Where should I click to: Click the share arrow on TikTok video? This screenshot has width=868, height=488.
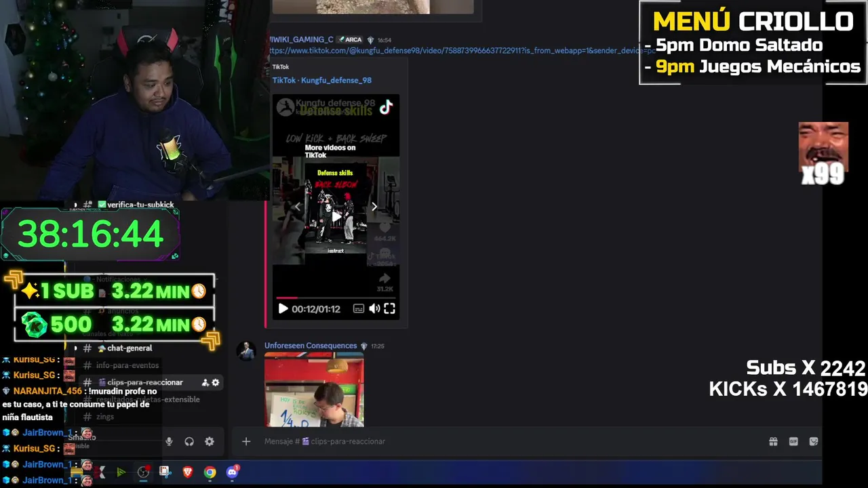click(x=384, y=279)
